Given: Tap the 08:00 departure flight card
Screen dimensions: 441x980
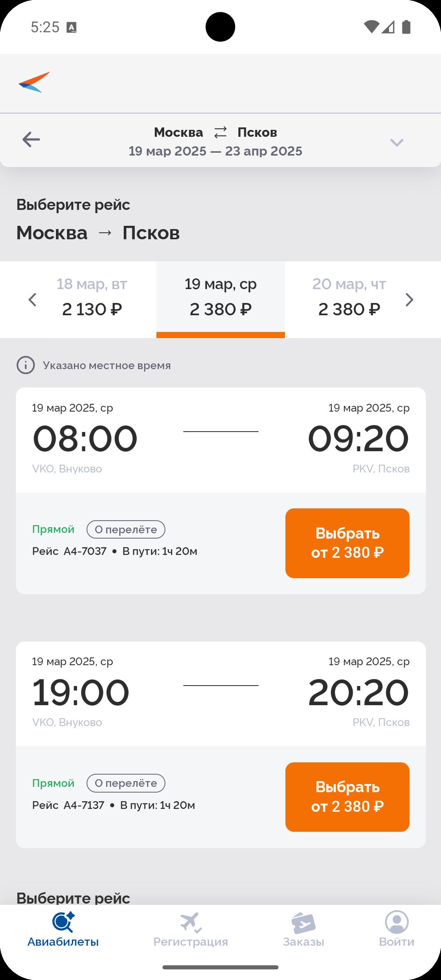Looking at the screenshot, I should coord(221,440).
